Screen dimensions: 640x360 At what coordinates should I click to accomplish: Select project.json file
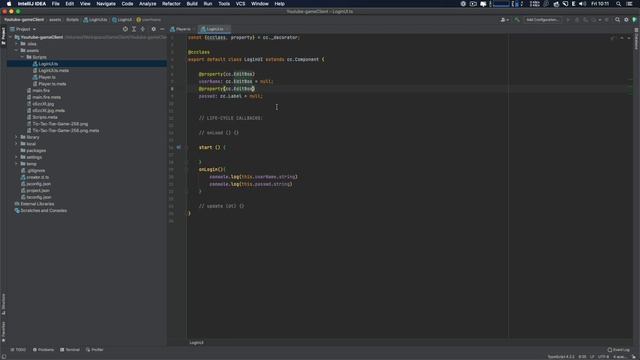(38, 191)
